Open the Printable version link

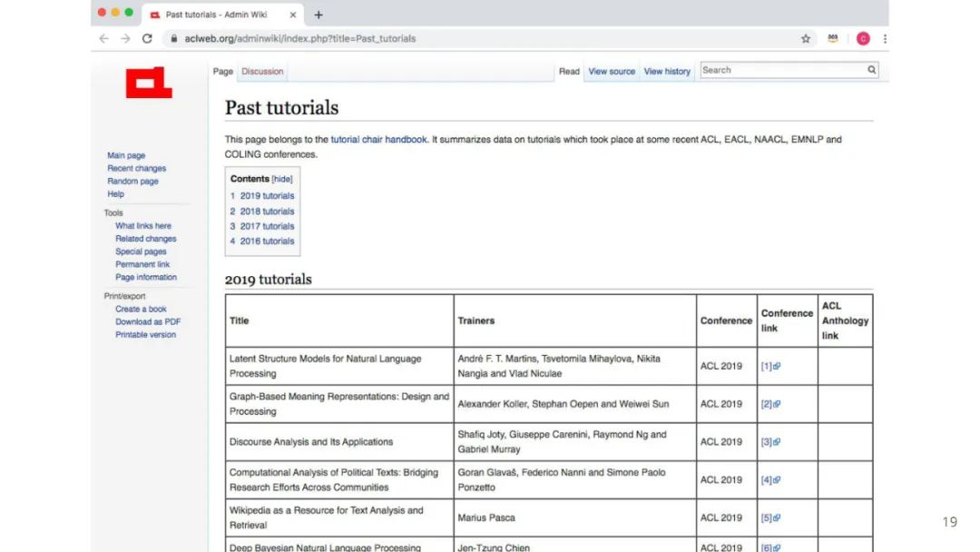145,334
